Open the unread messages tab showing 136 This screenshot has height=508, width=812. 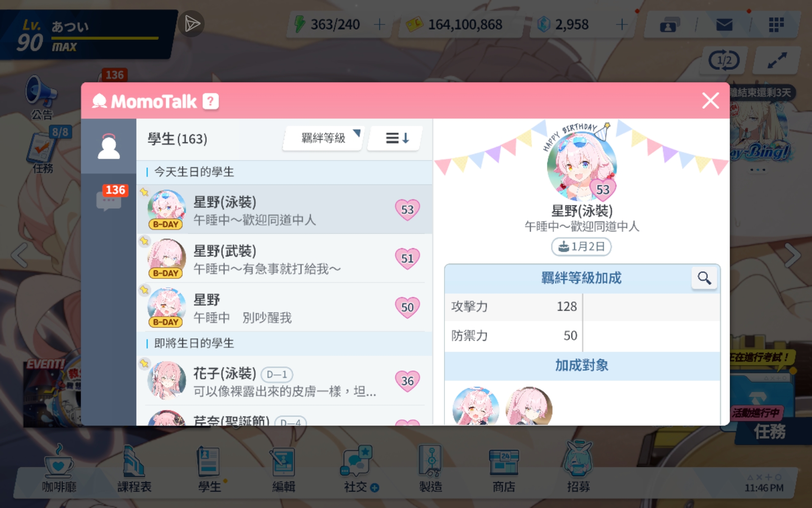point(109,199)
